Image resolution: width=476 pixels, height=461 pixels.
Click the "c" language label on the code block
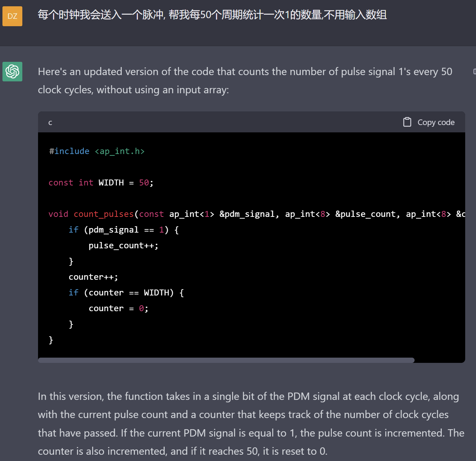[50, 123]
